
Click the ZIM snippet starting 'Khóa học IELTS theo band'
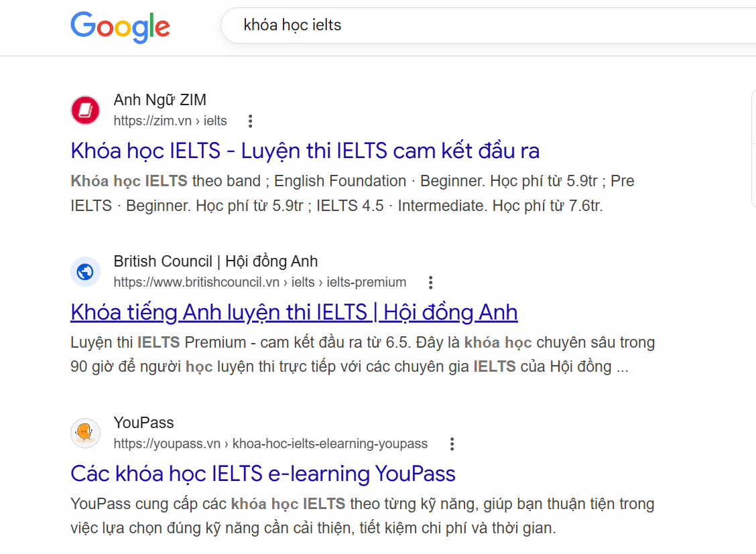coord(353,193)
